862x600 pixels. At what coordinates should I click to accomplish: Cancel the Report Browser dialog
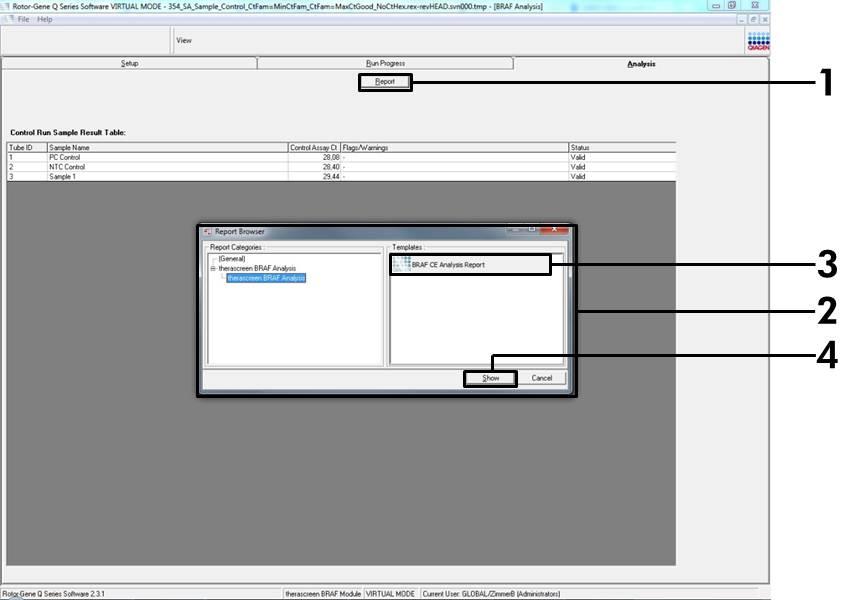pos(541,378)
